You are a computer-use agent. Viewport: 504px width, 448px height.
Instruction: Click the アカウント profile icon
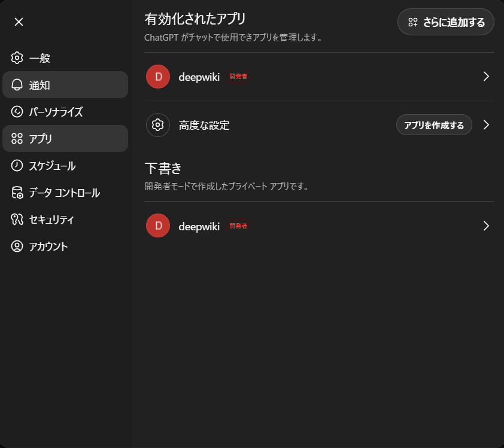click(x=17, y=246)
